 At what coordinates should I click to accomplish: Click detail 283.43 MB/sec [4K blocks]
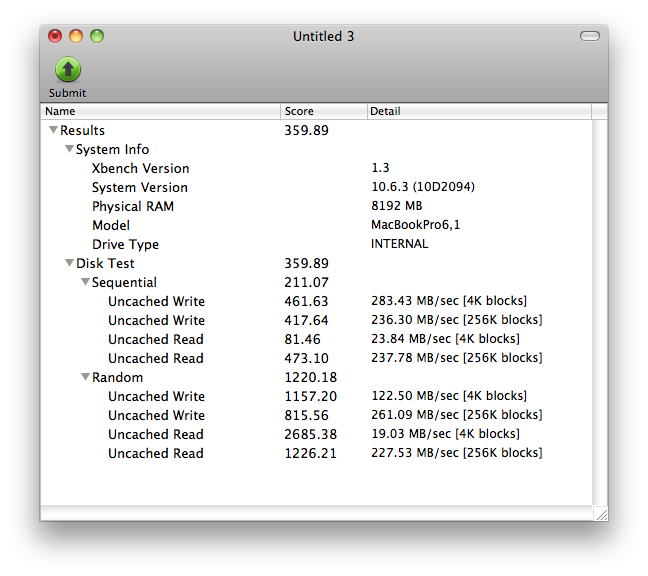point(449,301)
